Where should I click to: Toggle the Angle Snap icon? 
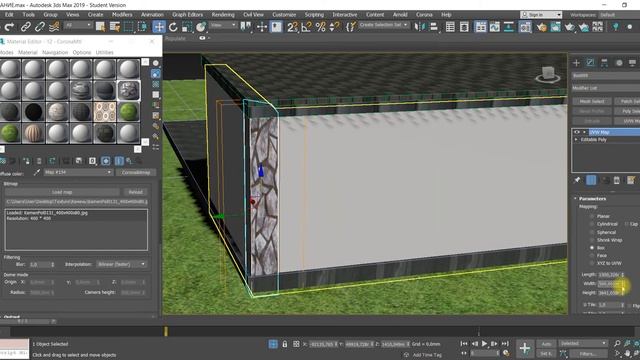click(x=306, y=27)
